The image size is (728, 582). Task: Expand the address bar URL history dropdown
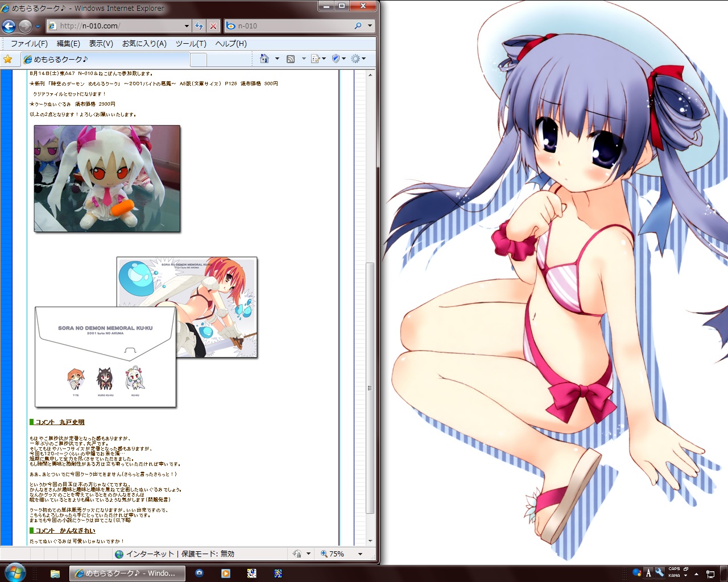tap(187, 26)
